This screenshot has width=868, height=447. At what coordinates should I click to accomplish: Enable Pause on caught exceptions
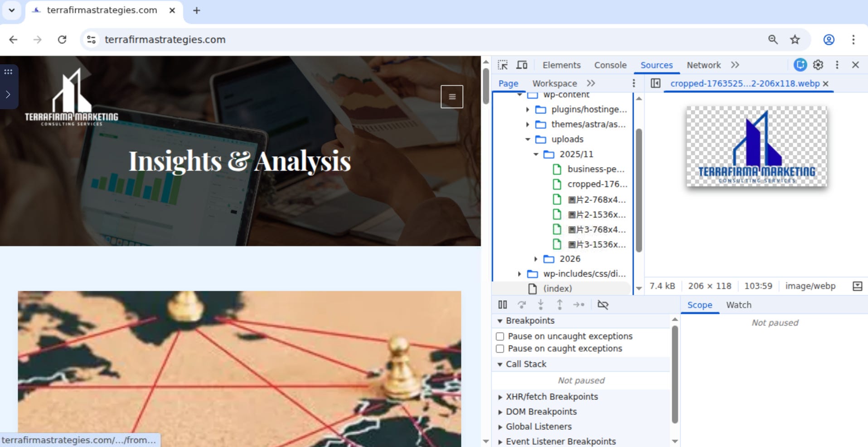click(x=500, y=349)
